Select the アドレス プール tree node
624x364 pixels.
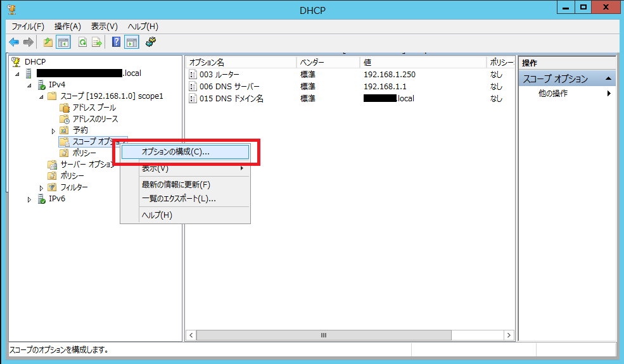(94, 108)
